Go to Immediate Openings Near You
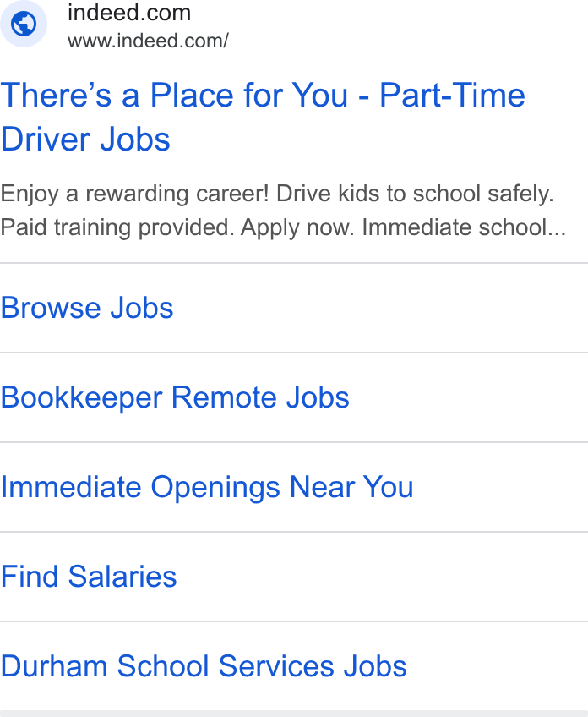Screen dimensions: 588x717 207,487
